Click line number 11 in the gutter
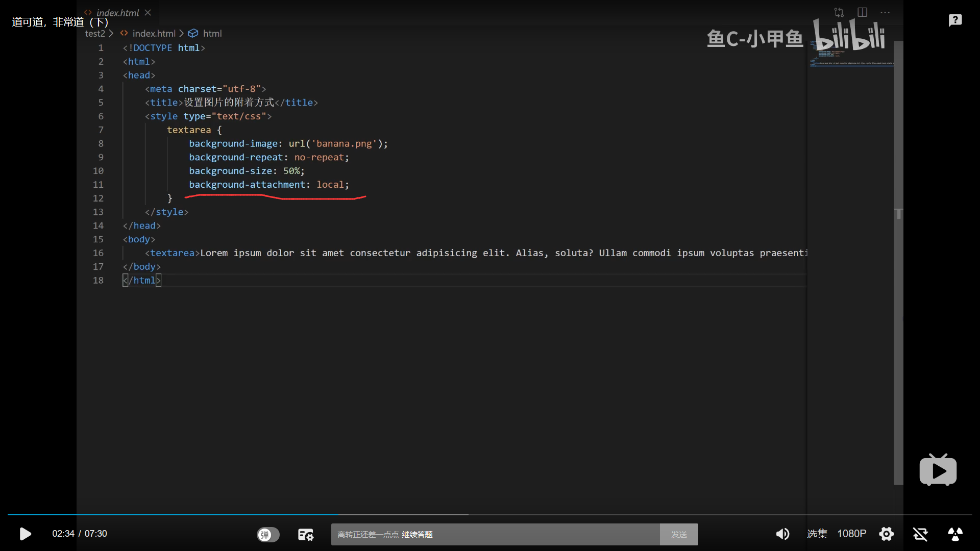The height and width of the screenshot is (551, 980). (x=98, y=185)
